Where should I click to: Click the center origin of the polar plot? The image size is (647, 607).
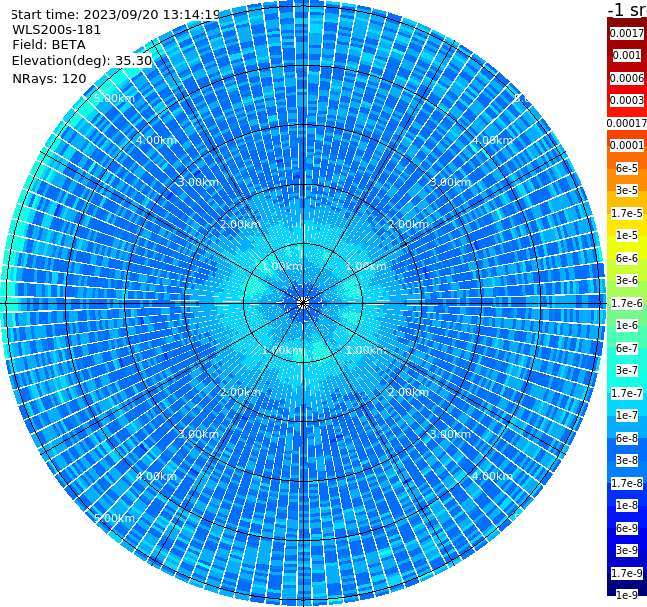point(303,304)
